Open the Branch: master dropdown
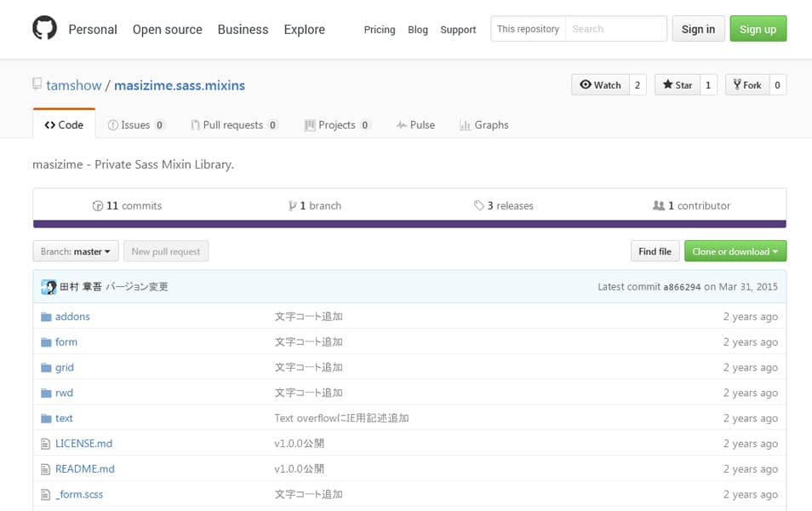 coord(76,251)
